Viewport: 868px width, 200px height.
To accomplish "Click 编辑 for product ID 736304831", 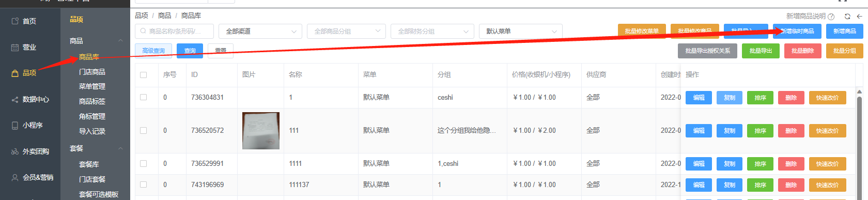I will (699, 98).
